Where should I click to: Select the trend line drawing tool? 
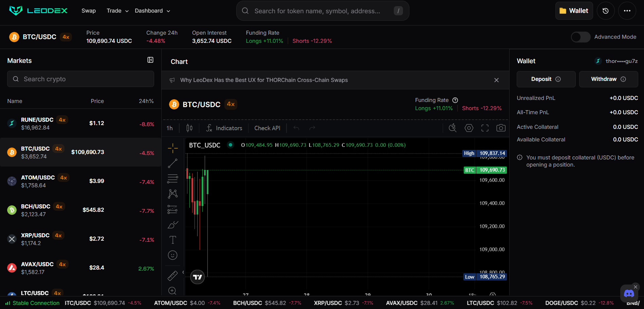(x=172, y=164)
